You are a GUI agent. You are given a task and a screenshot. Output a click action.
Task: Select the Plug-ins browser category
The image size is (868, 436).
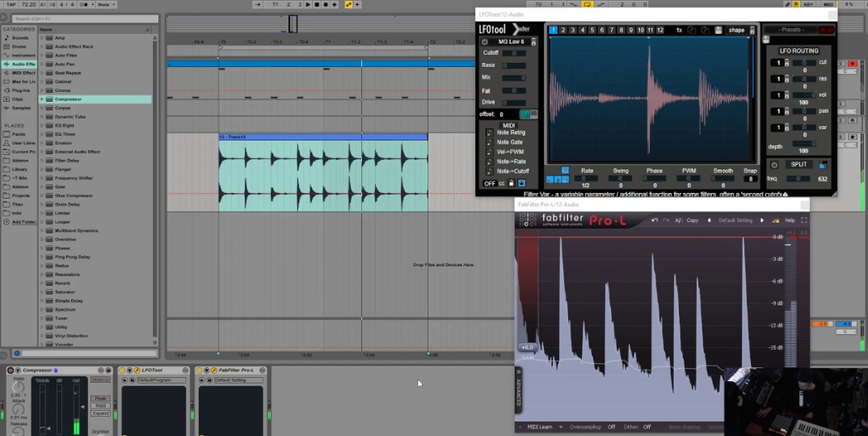pyautogui.click(x=23, y=90)
